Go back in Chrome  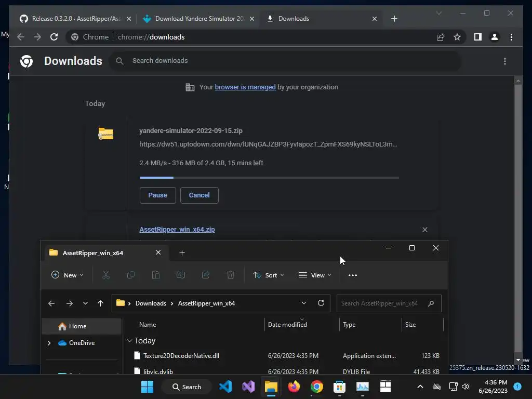coord(21,37)
